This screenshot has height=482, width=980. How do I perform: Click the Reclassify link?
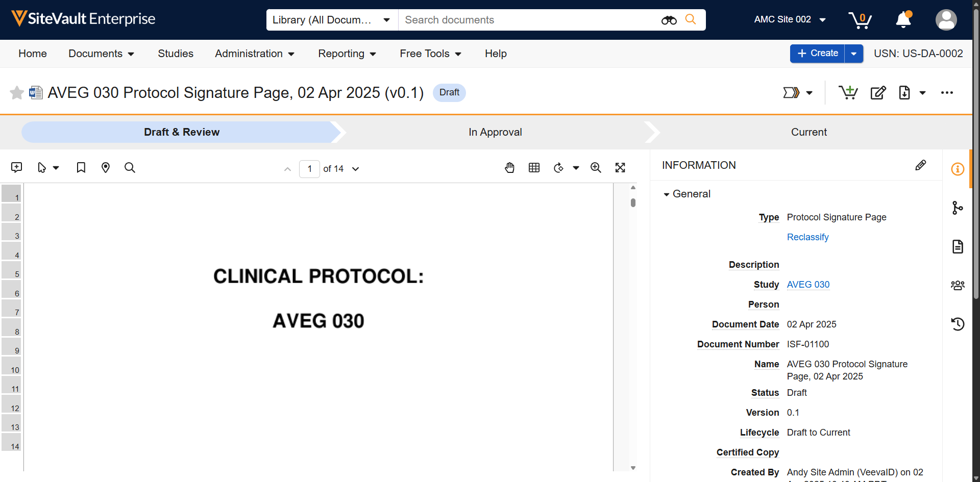click(807, 237)
